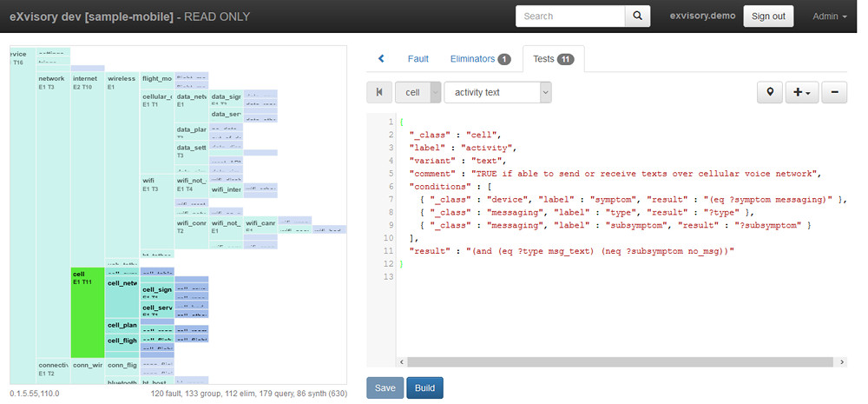Select the wireless node in treemap
This screenshot has width=868, height=404.
coord(122,164)
